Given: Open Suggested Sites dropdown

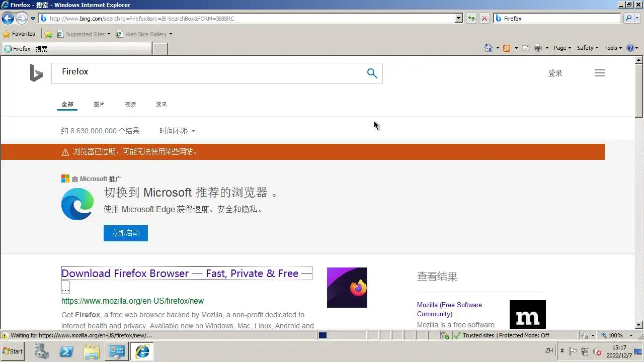Looking at the screenshot, I should [x=84, y=34].
